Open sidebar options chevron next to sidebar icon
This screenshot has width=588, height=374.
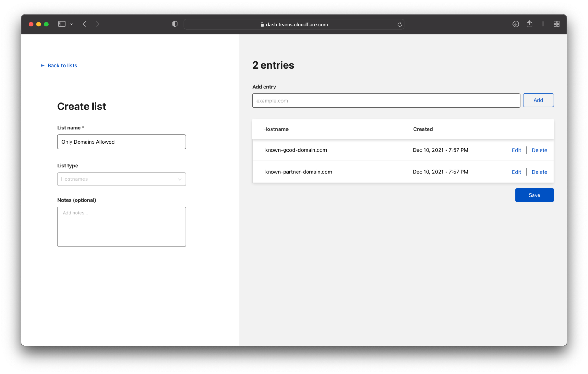(x=71, y=24)
